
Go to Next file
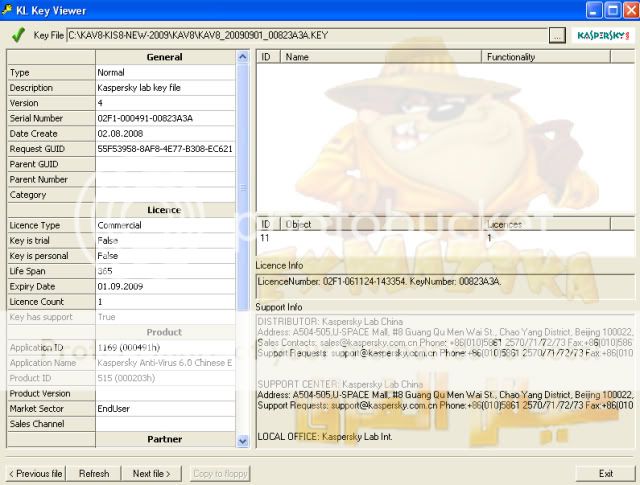(151, 474)
